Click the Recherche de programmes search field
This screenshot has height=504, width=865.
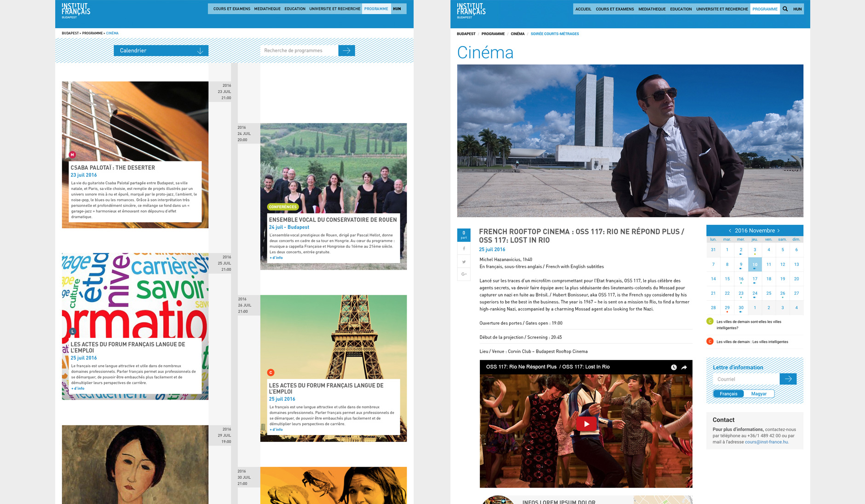coord(299,51)
